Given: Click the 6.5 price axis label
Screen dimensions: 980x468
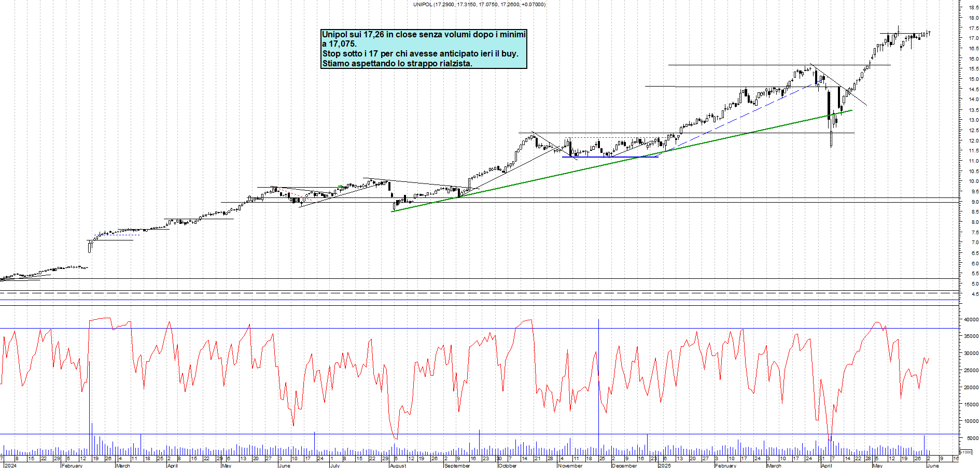Looking at the screenshot, I should click(x=975, y=253).
